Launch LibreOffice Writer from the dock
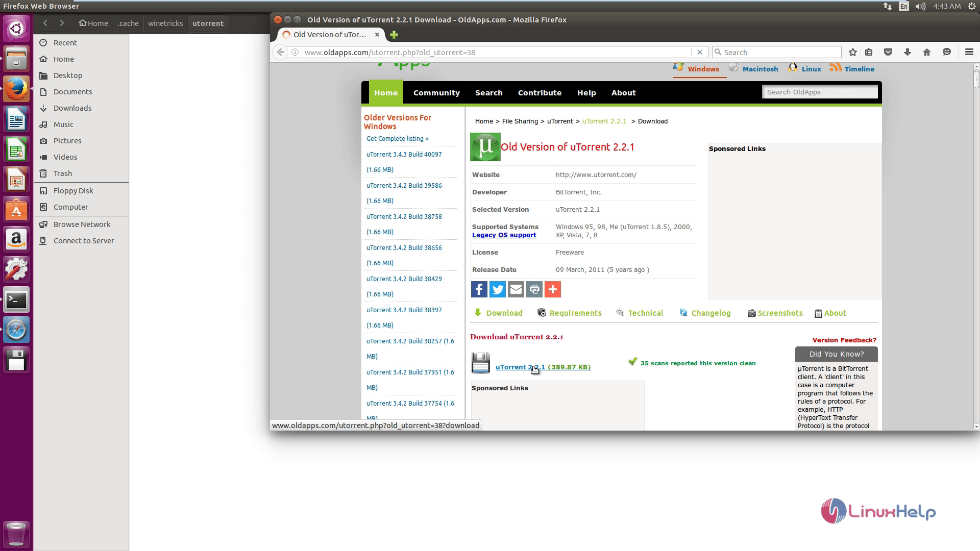Viewport: 980px width, 551px height. point(16,120)
